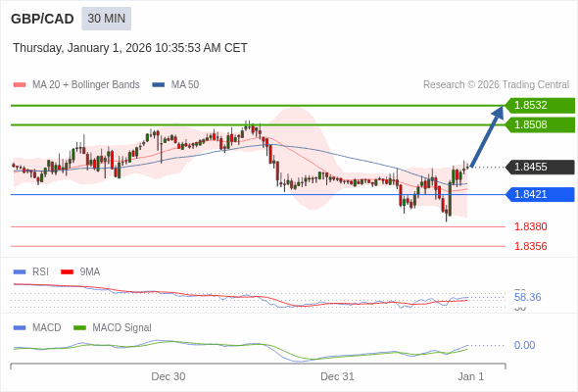This screenshot has height=392, width=578.
Task: Select the chart timestamp 'Thursday, January 1, 2026'
Action: [x=82, y=48]
